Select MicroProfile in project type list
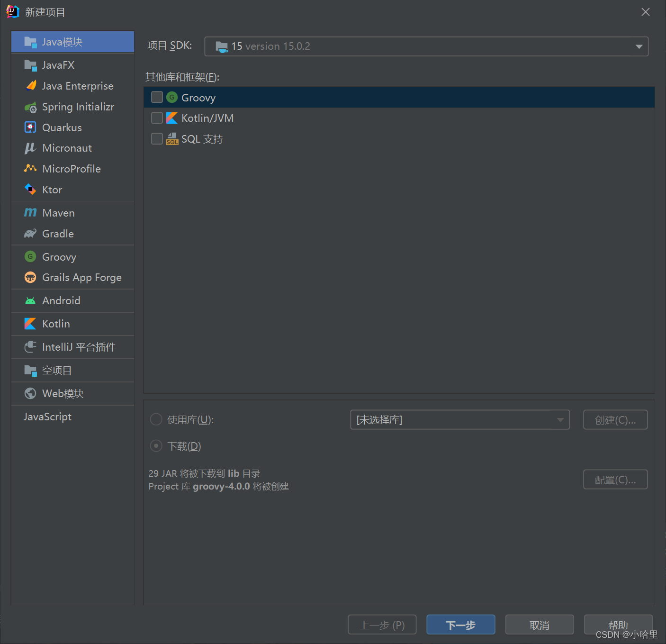The height and width of the screenshot is (644, 666). point(72,169)
